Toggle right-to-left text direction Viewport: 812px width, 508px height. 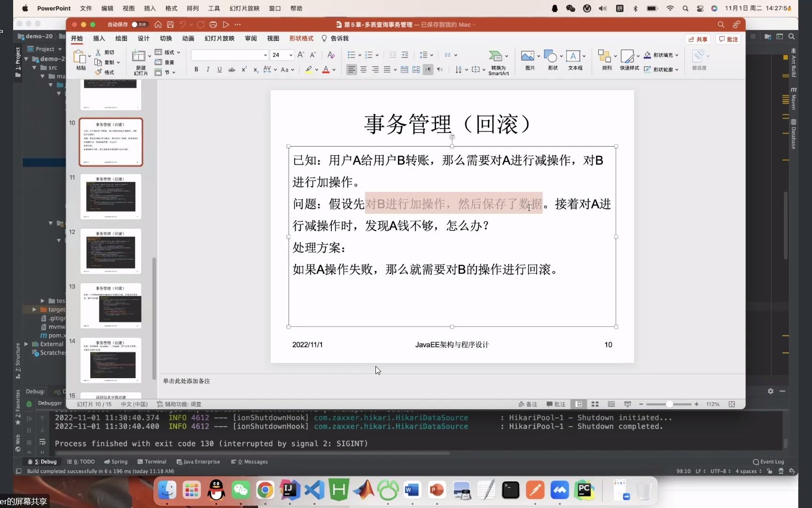tap(440, 70)
